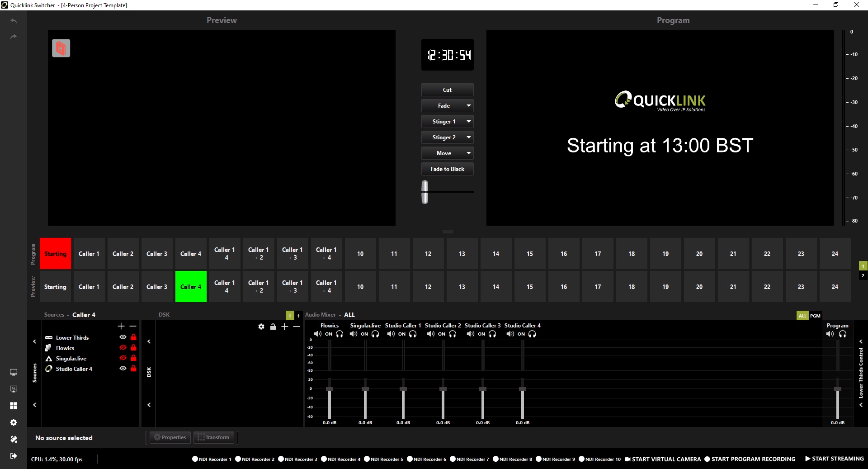Switch audio mixer to the PGM tab

[815, 316]
